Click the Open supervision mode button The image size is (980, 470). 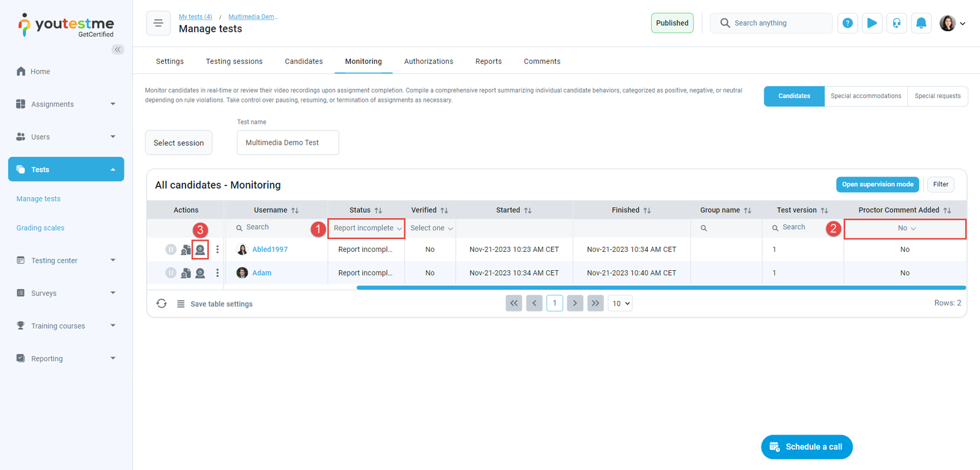click(877, 184)
